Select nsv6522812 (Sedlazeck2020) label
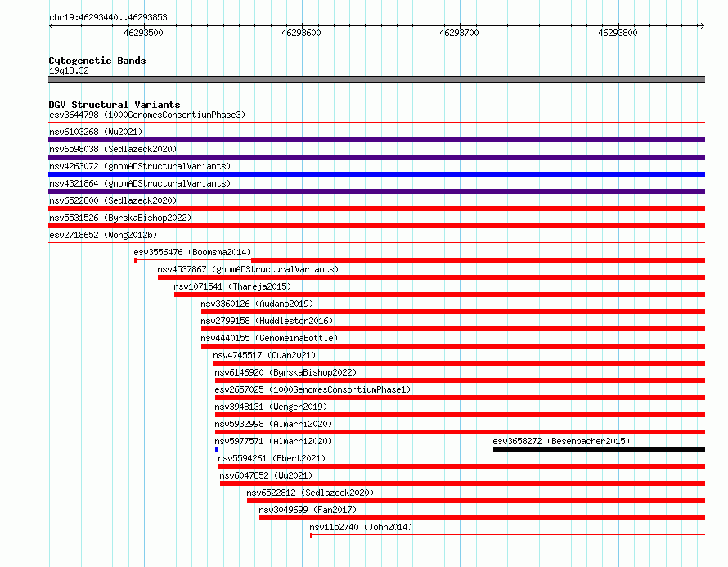The image size is (728, 567). pyautogui.click(x=310, y=493)
